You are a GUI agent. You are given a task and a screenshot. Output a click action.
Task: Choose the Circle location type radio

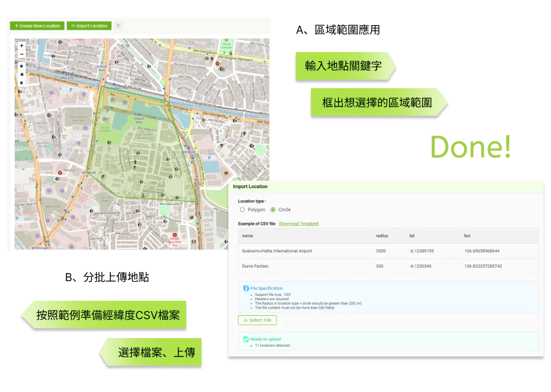pyautogui.click(x=273, y=209)
